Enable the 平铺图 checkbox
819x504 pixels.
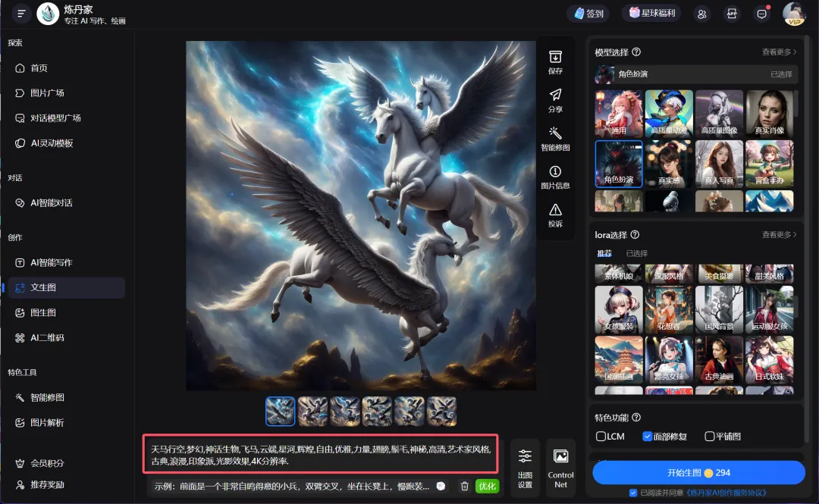point(710,437)
